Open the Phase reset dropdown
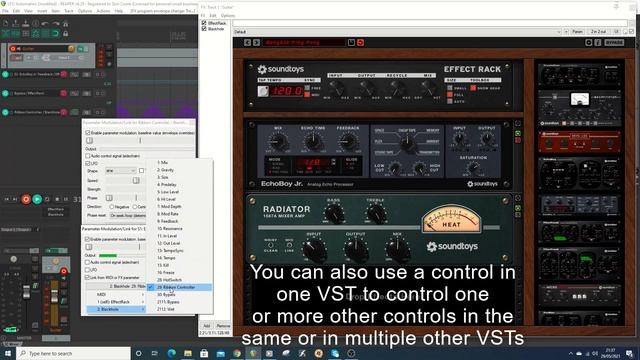Image resolution: width=640 pixels, height=360 pixels. [x=128, y=215]
